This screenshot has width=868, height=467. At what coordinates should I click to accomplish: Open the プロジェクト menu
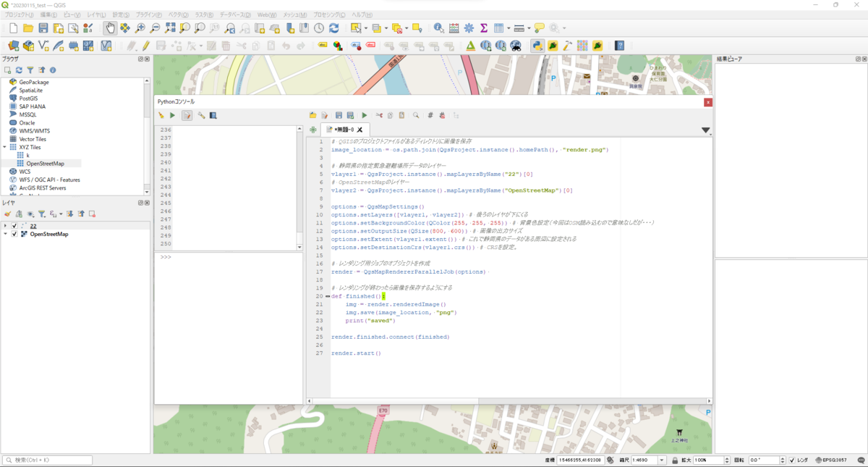coord(19,14)
